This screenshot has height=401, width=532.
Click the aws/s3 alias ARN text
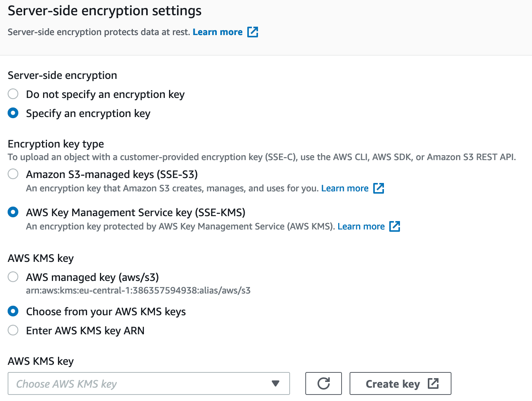(x=138, y=290)
